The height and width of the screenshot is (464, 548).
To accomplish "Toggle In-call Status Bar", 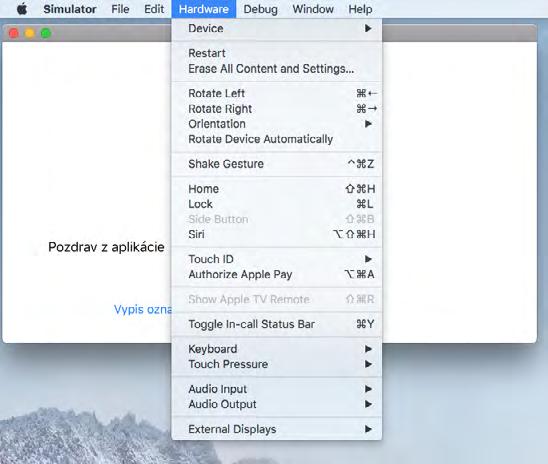I will coord(277,324).
